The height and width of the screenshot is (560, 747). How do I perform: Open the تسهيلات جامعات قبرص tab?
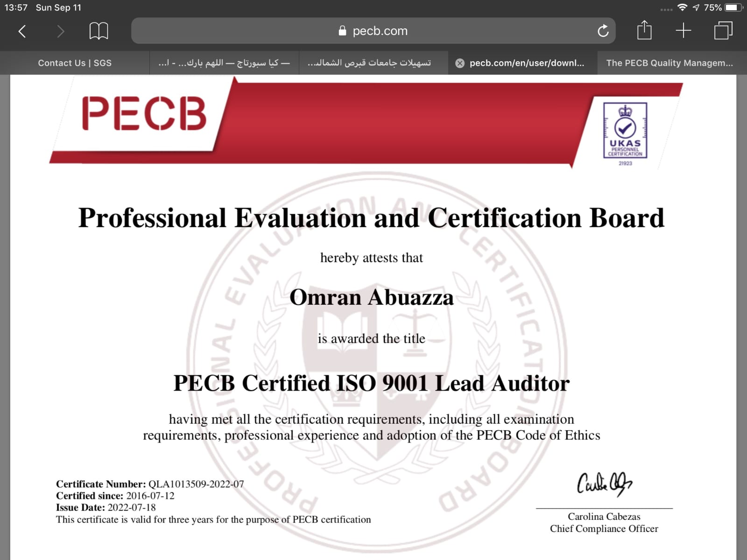(369, 63)
